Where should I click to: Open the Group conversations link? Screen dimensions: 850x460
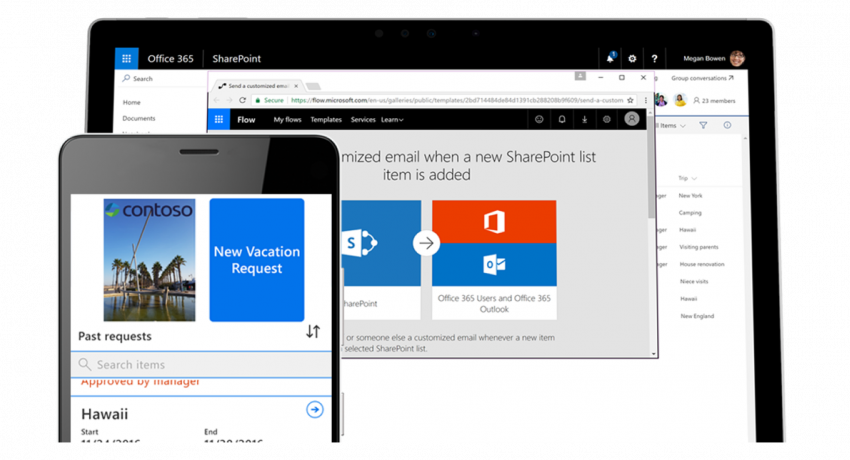tap(702, 78)
